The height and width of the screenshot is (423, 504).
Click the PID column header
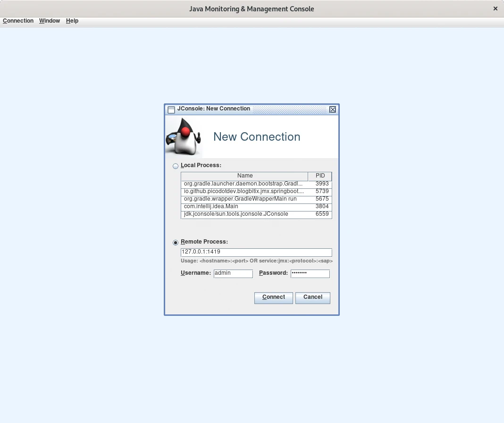point(320,176)
